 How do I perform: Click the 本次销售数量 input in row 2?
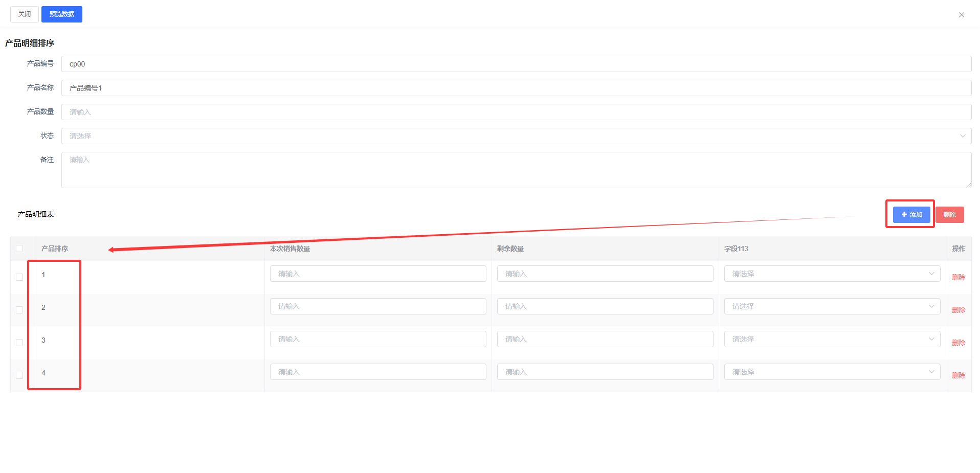point(378,306)
